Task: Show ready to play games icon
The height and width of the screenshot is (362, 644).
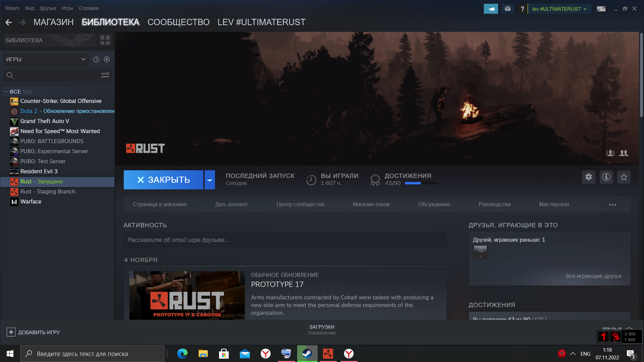Action: 107,59
